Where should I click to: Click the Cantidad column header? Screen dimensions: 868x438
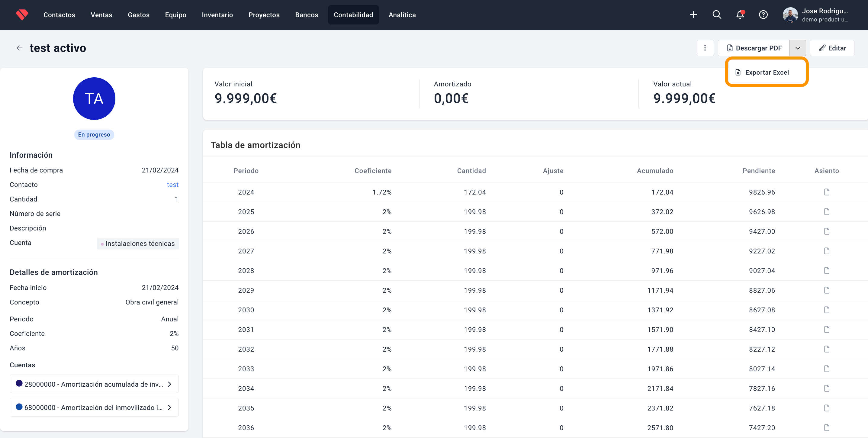tap(471, 171)
